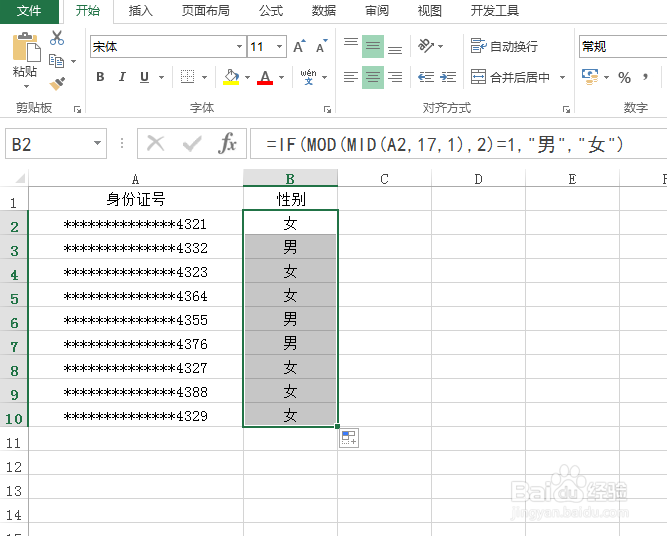Click the Paste clipboard icon

pos(26,47)
